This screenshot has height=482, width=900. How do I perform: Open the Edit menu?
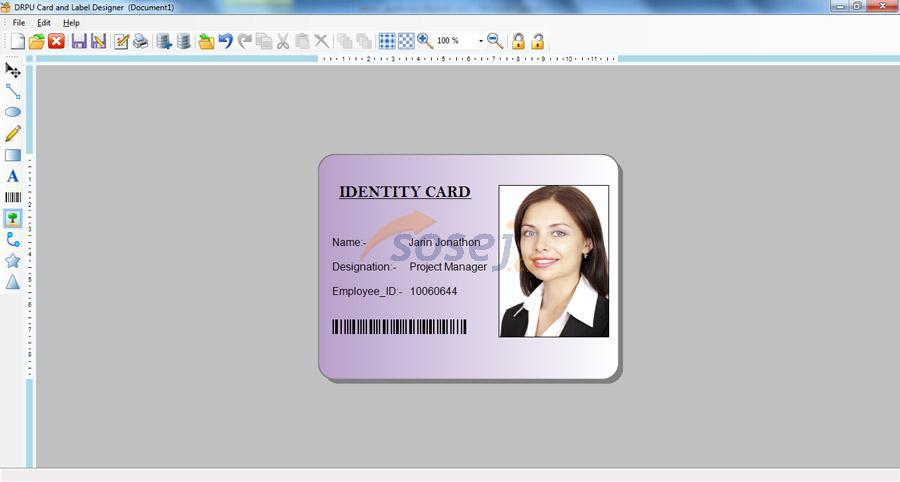44,23
